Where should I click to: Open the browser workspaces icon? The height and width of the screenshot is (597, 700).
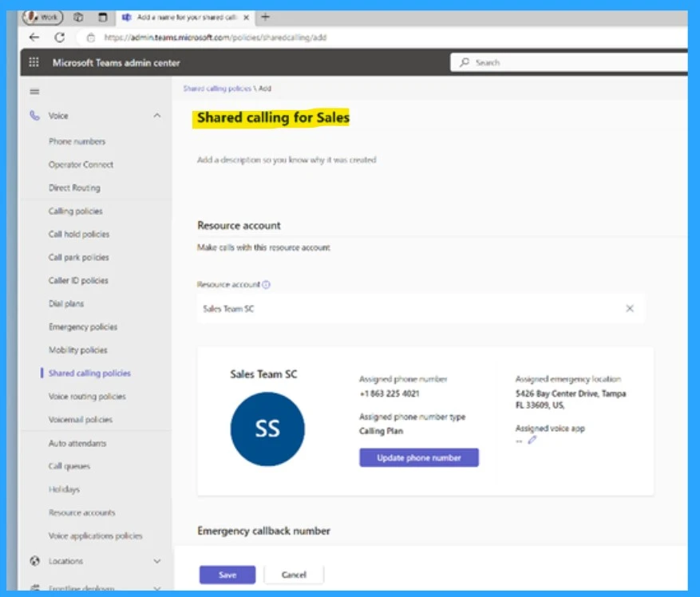[78, 17]
